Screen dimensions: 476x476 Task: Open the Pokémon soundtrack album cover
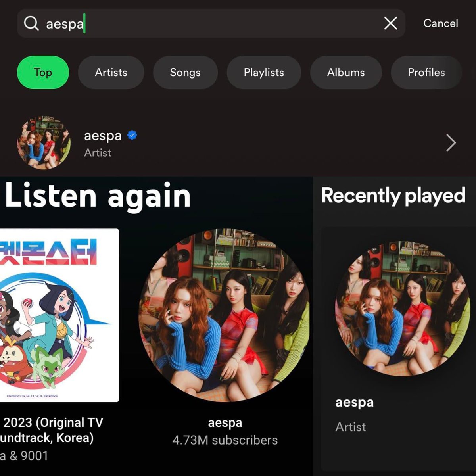click(59, 315)
